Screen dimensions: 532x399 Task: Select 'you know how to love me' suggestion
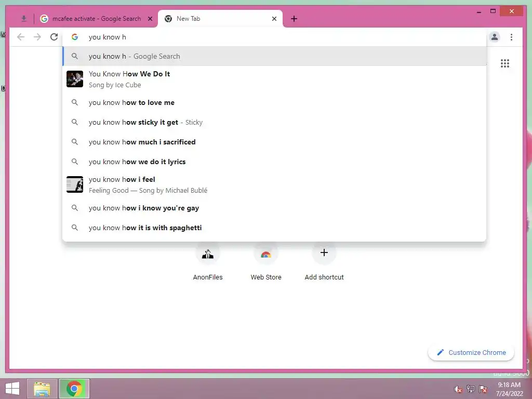(274, 102)
